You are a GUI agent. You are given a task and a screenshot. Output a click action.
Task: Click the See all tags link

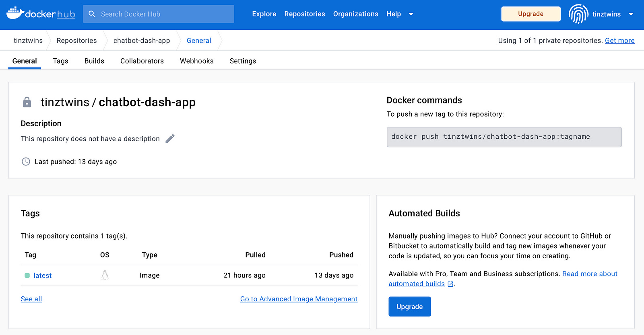pyautogui.click(x=31, y=299)
